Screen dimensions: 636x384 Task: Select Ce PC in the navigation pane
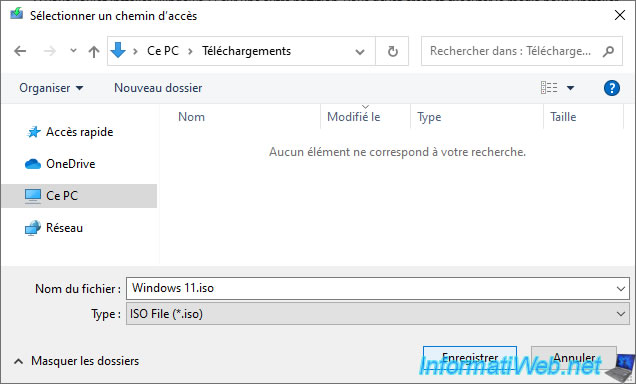coord(79,196)
